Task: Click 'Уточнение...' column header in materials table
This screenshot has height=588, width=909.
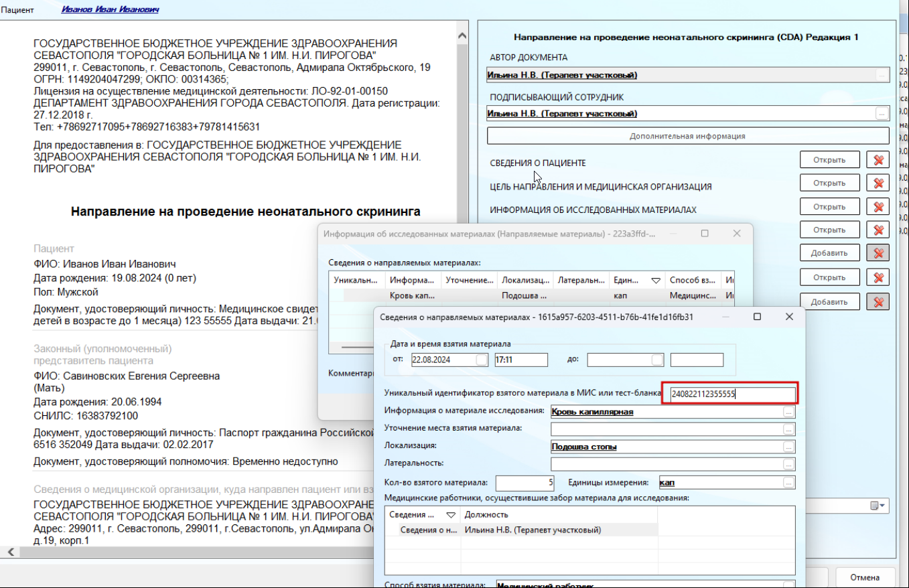Action: [470, 281]
